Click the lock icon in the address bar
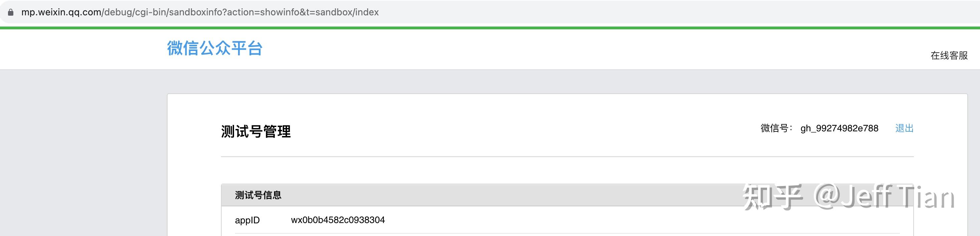 pyautogui.click(x=11, y=13)
